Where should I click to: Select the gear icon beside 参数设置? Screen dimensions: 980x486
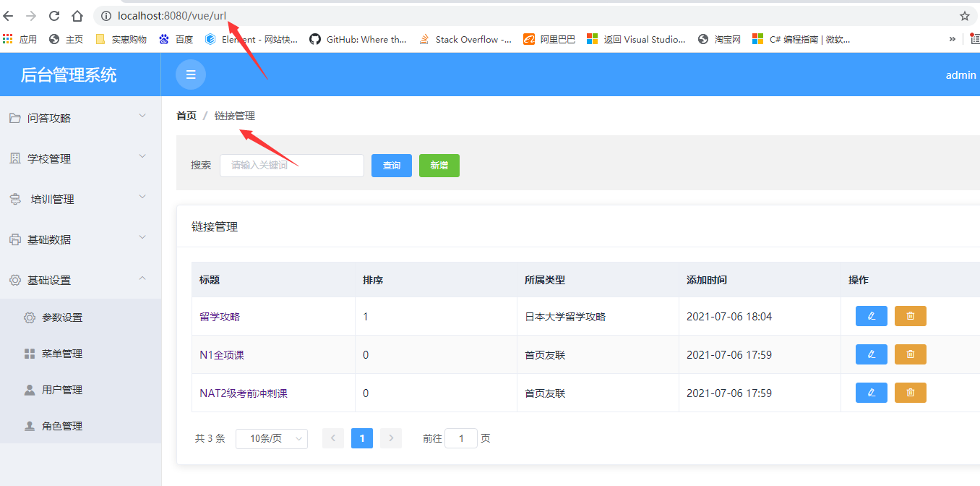coord(30,317)
